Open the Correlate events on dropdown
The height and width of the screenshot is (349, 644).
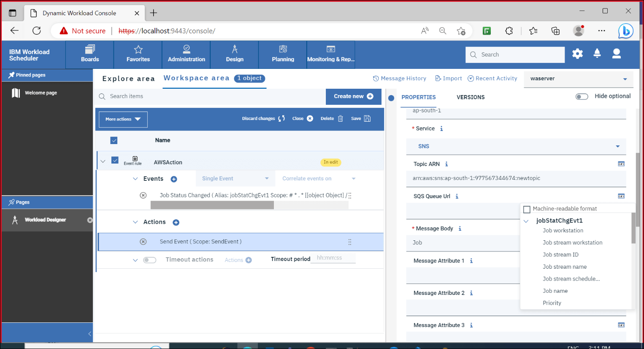pyautogui.click(x=319, y=178)
